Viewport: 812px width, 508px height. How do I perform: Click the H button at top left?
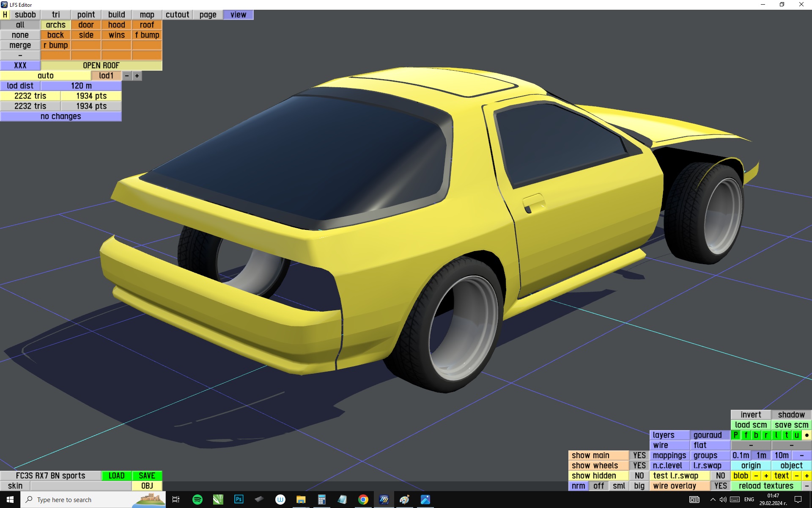pos(5,15)
